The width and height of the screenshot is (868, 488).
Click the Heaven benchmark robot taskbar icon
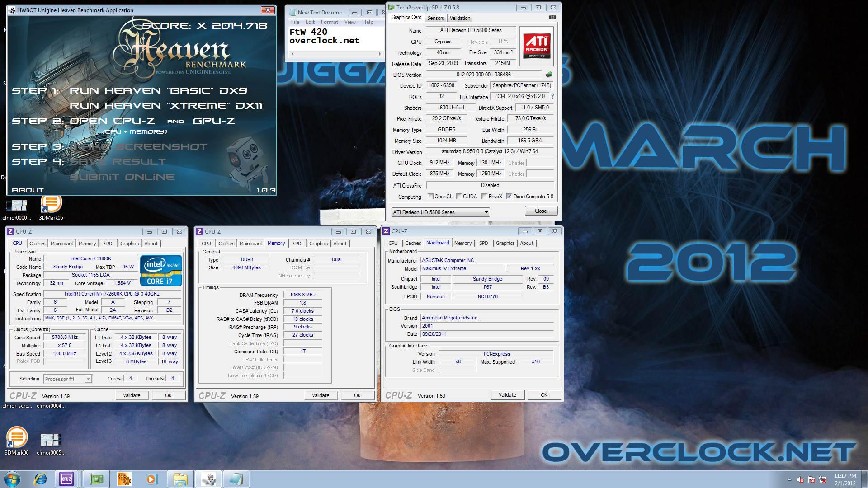tap(208, 479)
